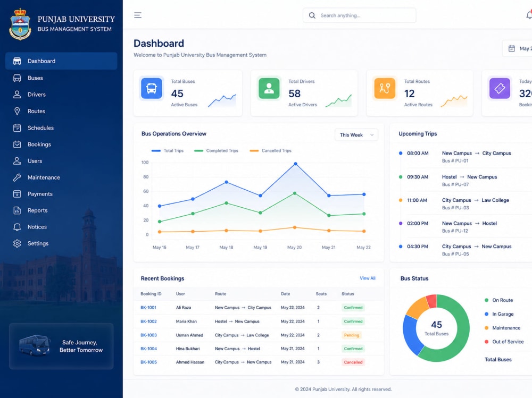The image size is (532, 398).
Task: Open the May date picker button
Action: [x=518, y=48]
